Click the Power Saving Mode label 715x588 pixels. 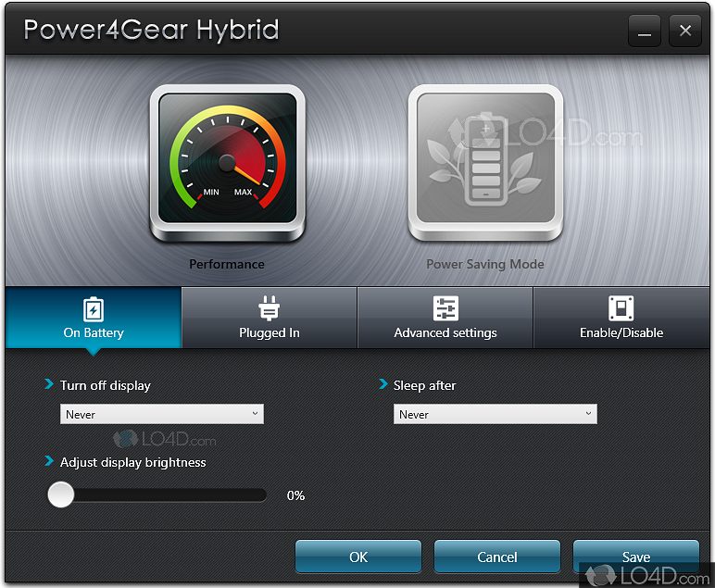click(x=485, y=265)
